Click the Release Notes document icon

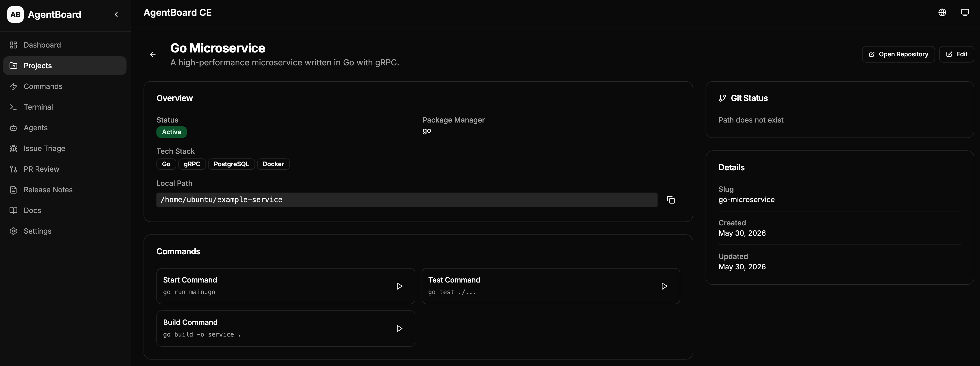point(13,190)
